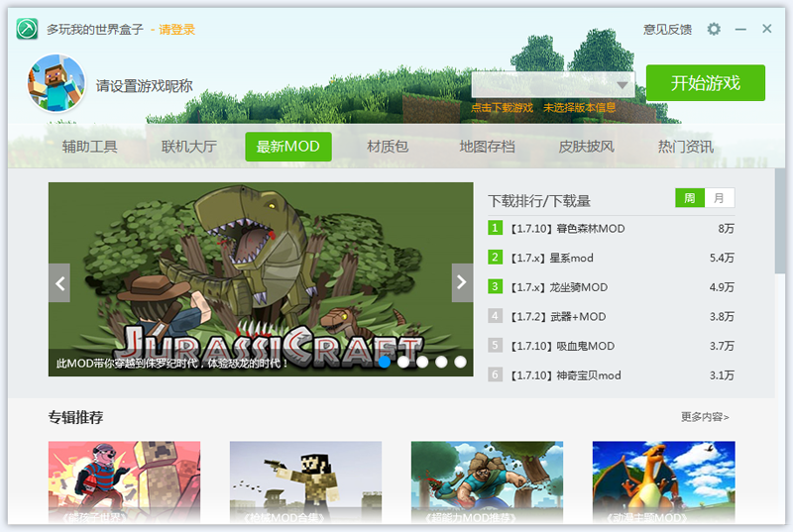Open the 皮肤披风 tab
This screenshot has width=793, height=532.
pyautogui.click(x=586, y=147)
